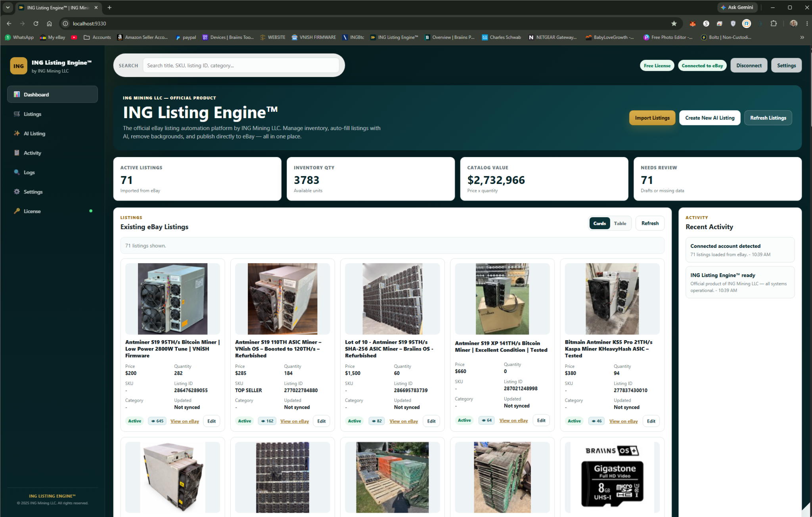Open Activity in the sidebar
Viewport: 812px width, 517px height.
52,153
